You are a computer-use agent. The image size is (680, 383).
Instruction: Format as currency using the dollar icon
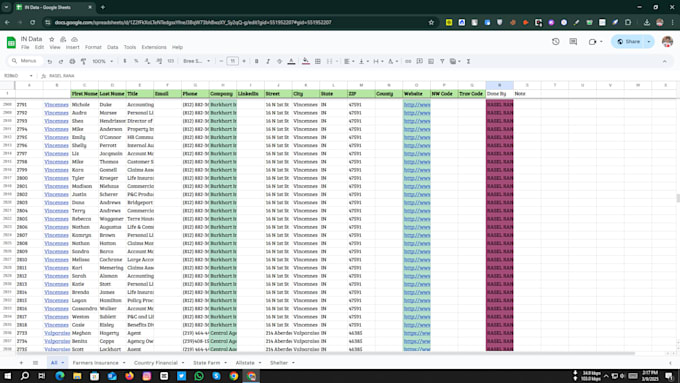(125, 61)
